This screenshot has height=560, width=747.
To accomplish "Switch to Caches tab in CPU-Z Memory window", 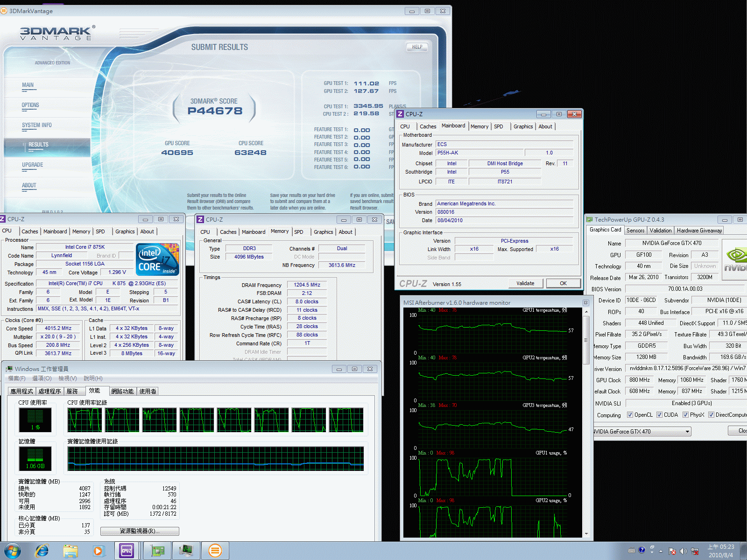I will (x=228, y=232).
